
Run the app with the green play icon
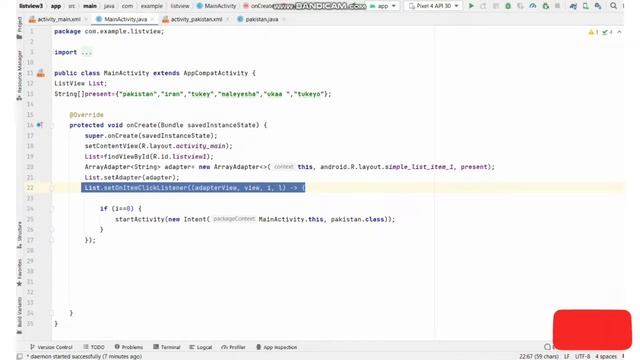[471, 6]
